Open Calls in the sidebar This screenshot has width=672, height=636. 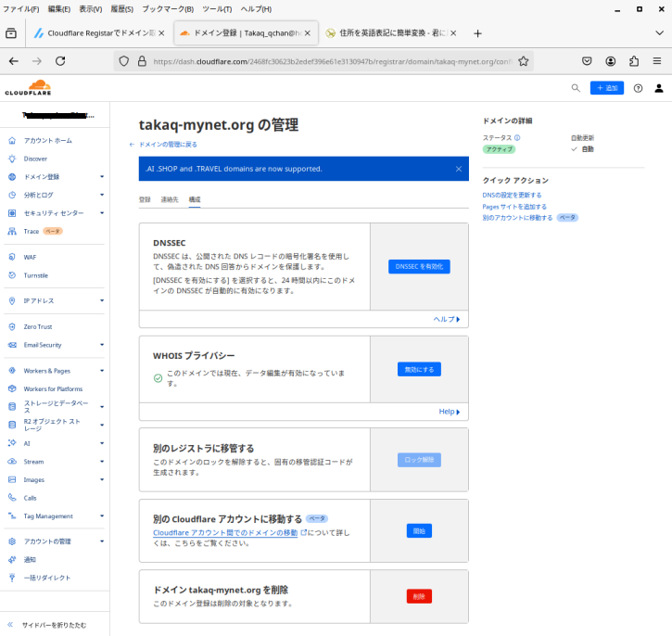pos(30,498)
